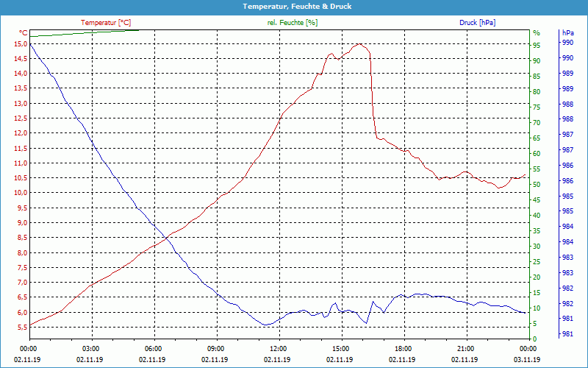
Task: Click the 03.11.19 date label
Action: tap(528, 360)
